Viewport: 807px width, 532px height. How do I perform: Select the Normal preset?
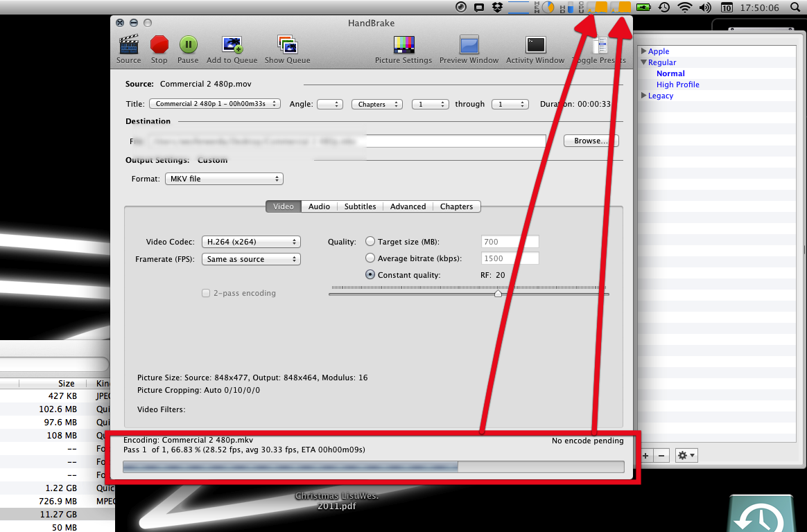pyautogui.click(x=670, y=73)
